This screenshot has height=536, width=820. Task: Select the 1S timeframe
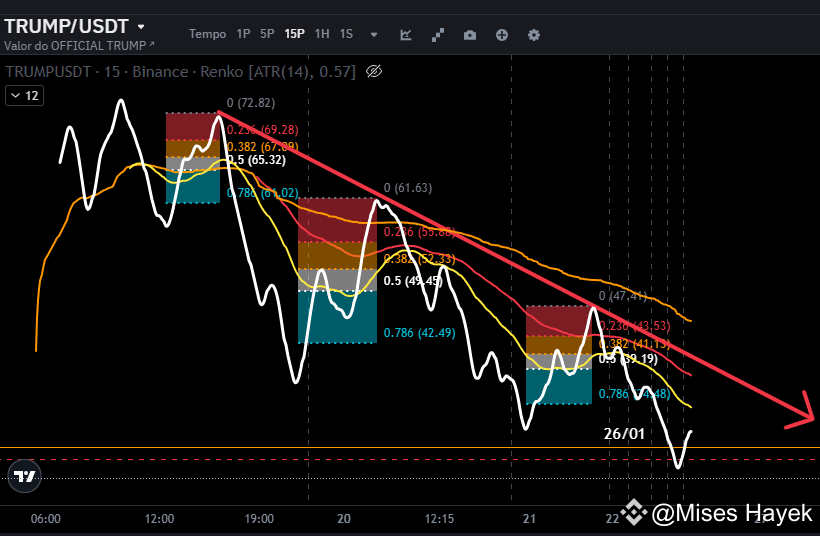click(x=346, y=34)
